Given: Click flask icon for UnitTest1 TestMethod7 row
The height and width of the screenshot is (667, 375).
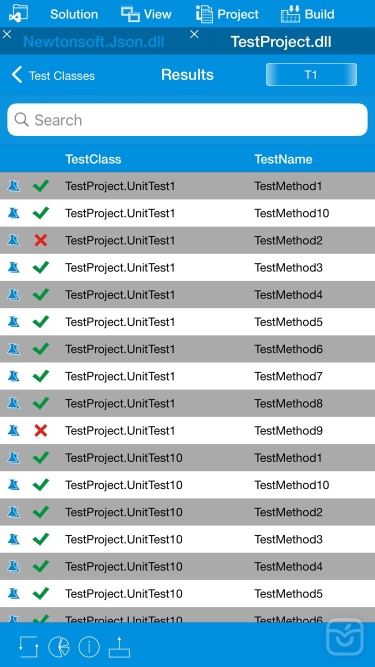Looking at the screenshot, I should [x=14, y=376].
